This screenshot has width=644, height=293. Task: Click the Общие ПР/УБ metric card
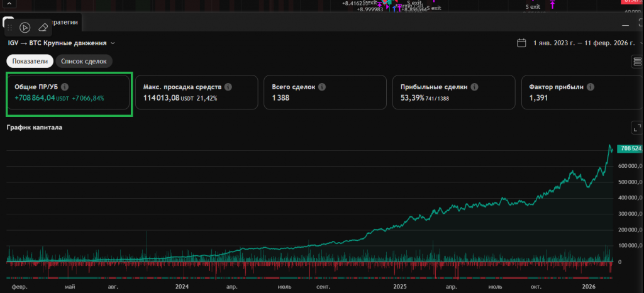(x=69, y=96)
